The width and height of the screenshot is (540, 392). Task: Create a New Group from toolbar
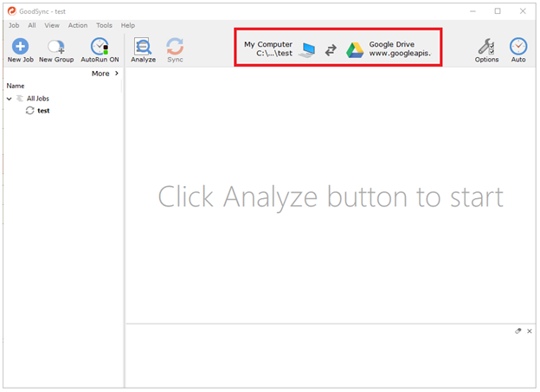tap(56, 47)
